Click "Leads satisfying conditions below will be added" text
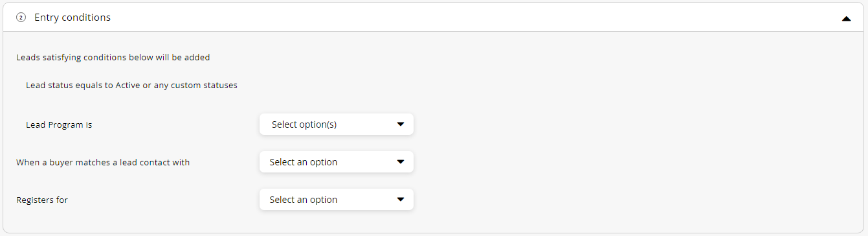Image resolution: width=868 pixels, height=236 pixels. (x=113, y=57)
